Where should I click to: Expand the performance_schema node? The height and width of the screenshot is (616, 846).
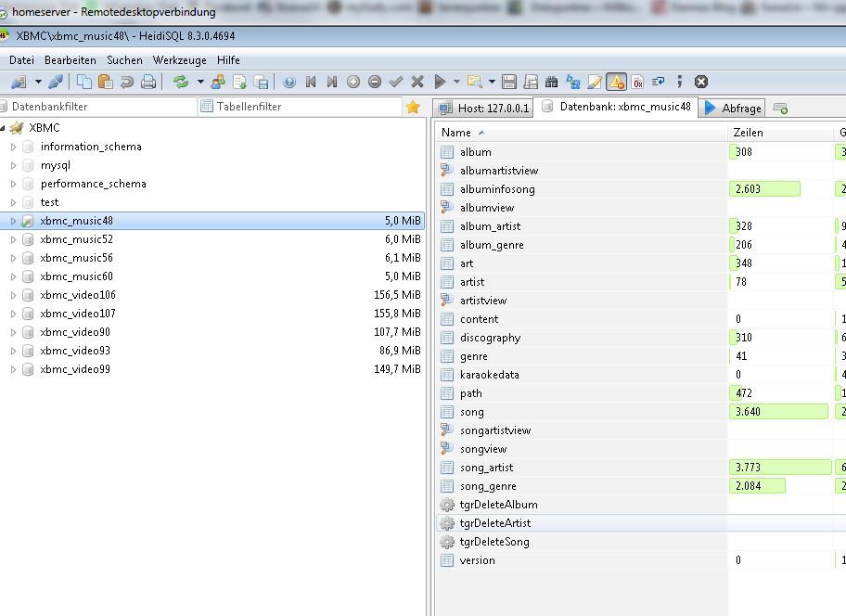14,184
